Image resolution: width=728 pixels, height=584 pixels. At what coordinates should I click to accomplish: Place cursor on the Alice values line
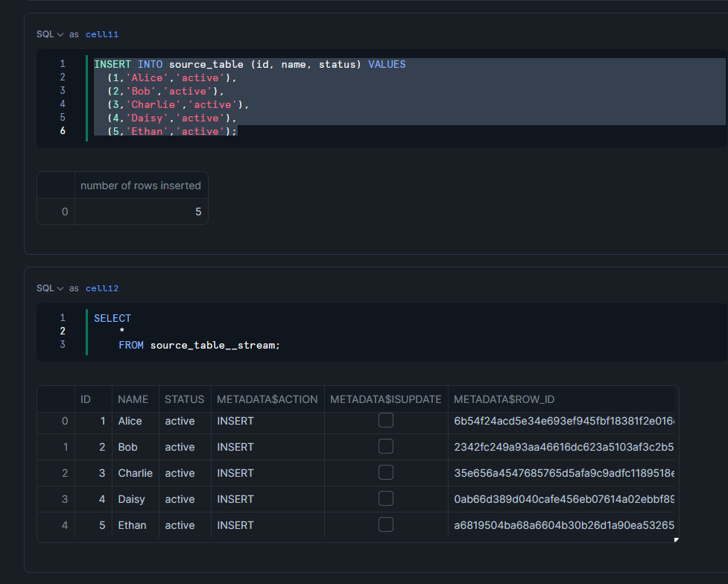(172, 78)
